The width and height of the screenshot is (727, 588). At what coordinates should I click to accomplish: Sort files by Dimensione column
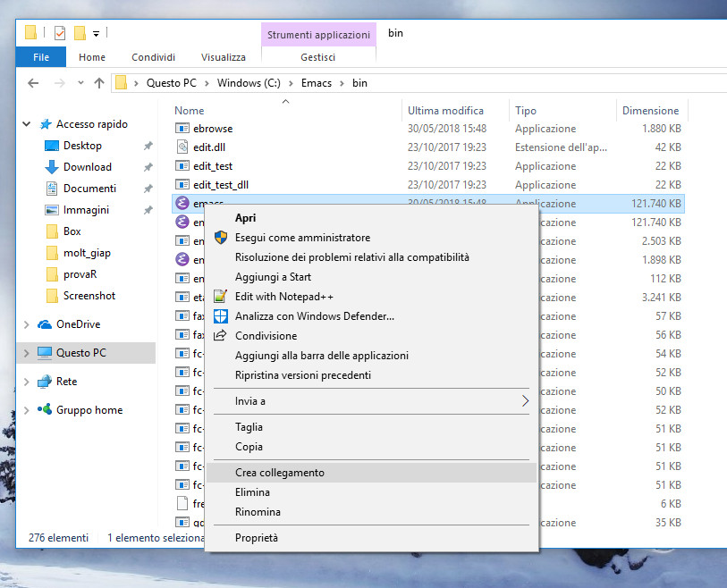pos(650,111)
